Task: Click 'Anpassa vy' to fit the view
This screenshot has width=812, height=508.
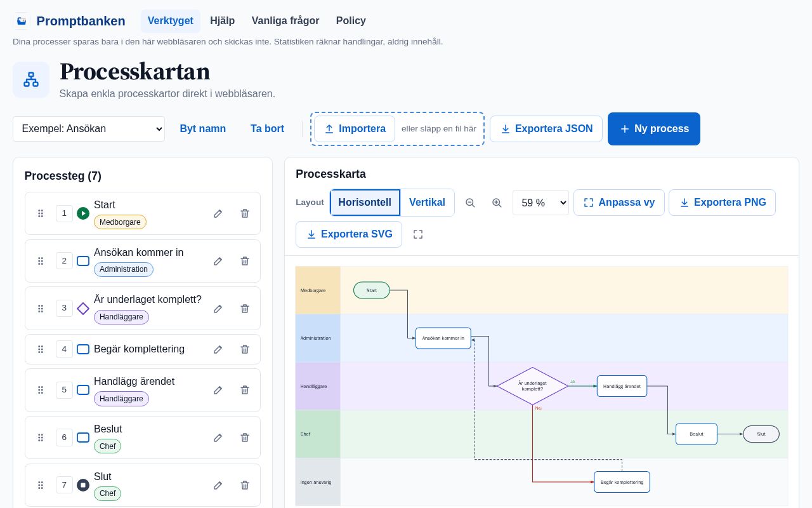Action: pos(619,203)
